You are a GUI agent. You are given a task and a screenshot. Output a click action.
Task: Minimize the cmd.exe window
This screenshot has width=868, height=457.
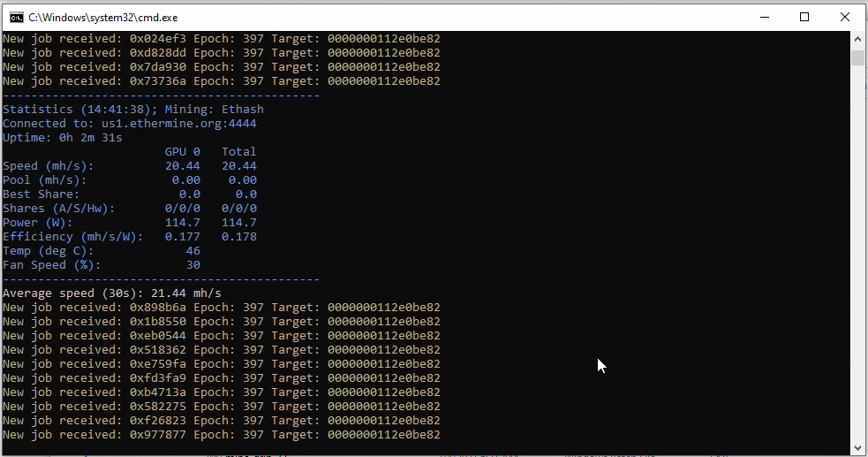764,17
